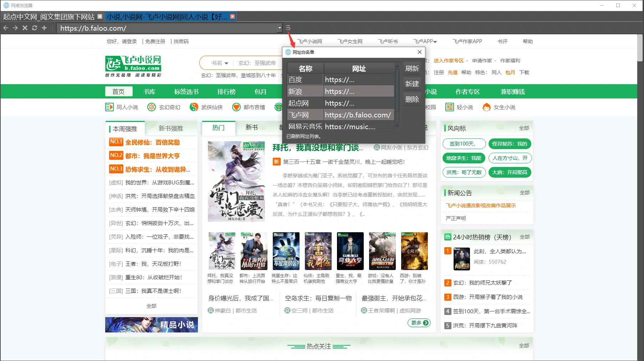The width and height of the screenshot is (644, 361).
Task: Click the address bar URL field
Action: (168, 28)
